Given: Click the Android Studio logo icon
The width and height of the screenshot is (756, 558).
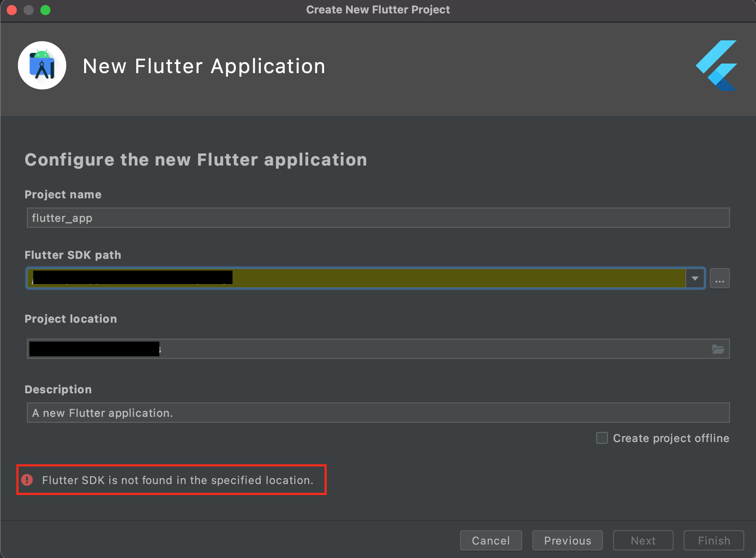Looking at the screenshot, I should pyautogui.click(x=42, y=65).
